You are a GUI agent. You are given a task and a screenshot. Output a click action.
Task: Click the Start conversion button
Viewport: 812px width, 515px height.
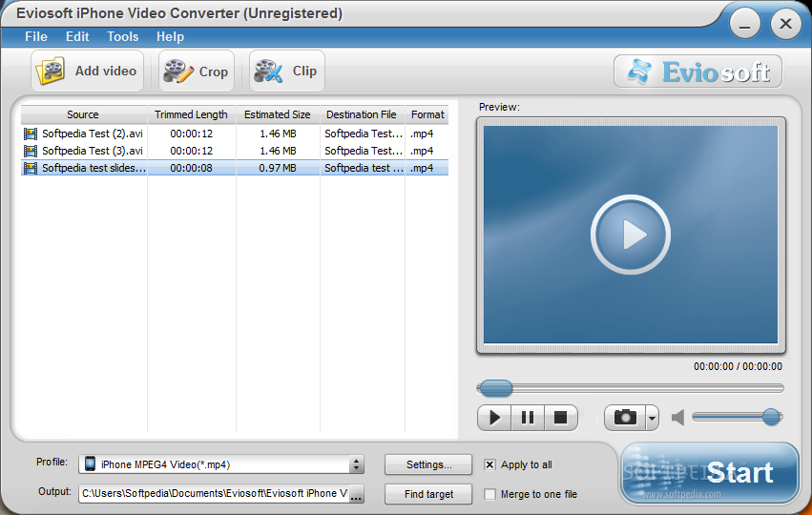710,472
